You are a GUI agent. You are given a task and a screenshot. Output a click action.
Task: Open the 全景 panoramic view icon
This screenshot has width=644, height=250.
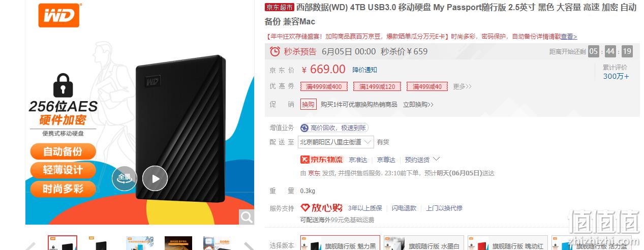(x=125, y=178)
